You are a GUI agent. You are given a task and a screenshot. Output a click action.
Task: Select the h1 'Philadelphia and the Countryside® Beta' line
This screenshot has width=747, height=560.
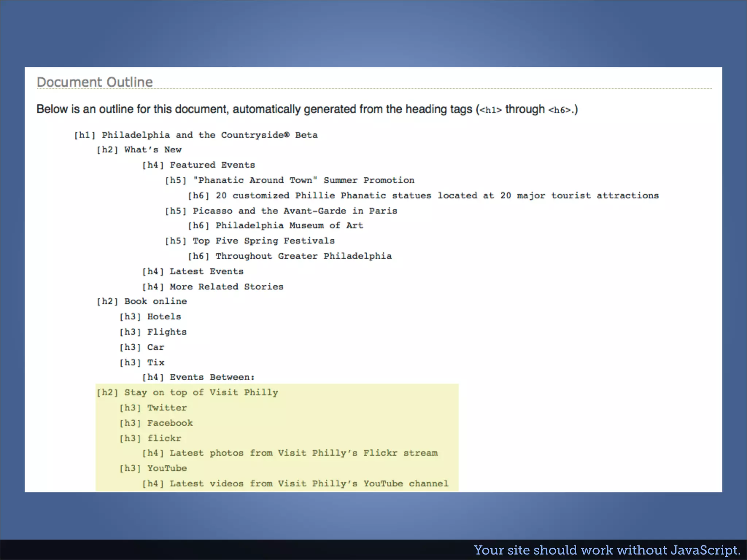point(196,135)
